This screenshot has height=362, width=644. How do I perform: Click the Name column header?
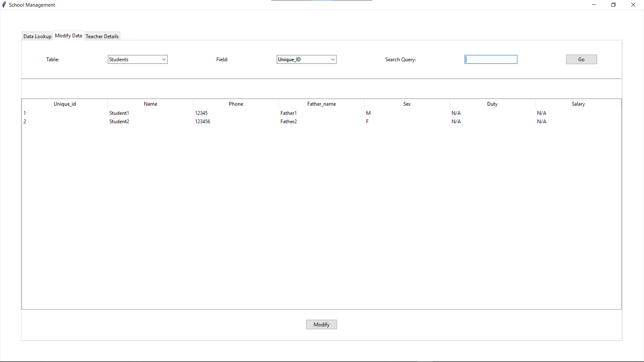(x=150, y=104)
